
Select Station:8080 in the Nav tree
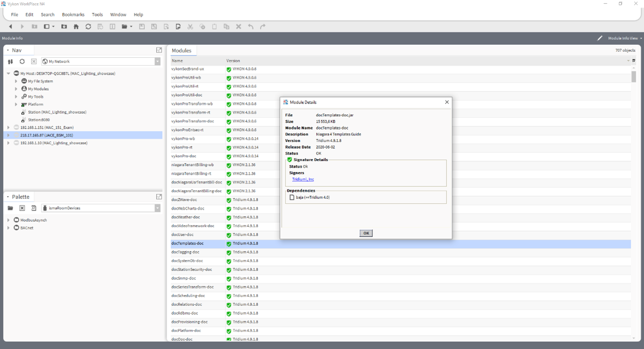tap(39, 120)
